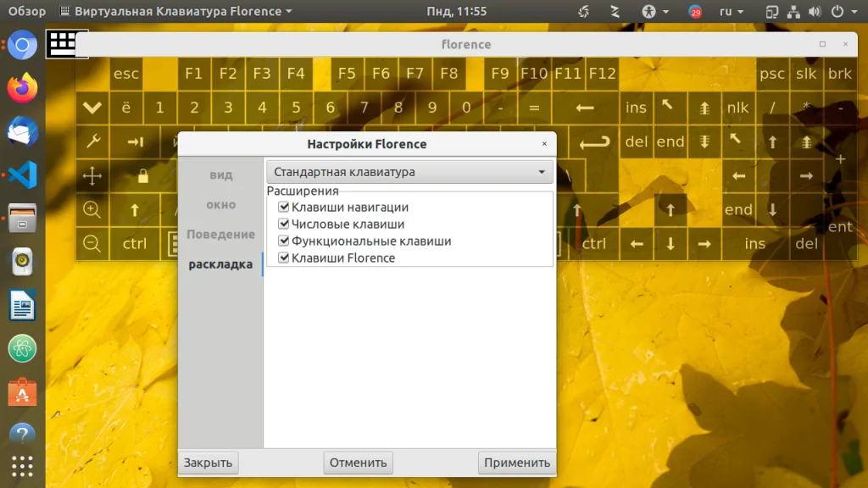Image resolution: width=868 pixels, height=488 pixels.
Task: Select the раскладка tab
Action: (221, 264)
